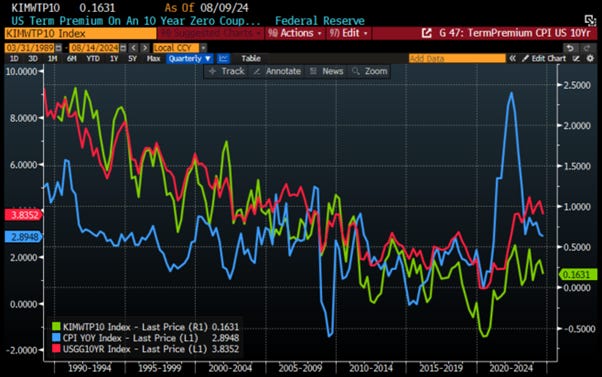Click the blue 2.8948 axis value label
Viewport: 602px width, 377px height.
point(24,237)
